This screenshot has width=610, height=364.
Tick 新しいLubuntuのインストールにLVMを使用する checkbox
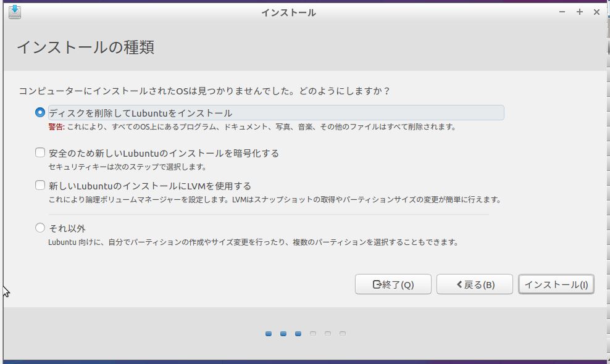pyautogui.click(x=40, y=185)
